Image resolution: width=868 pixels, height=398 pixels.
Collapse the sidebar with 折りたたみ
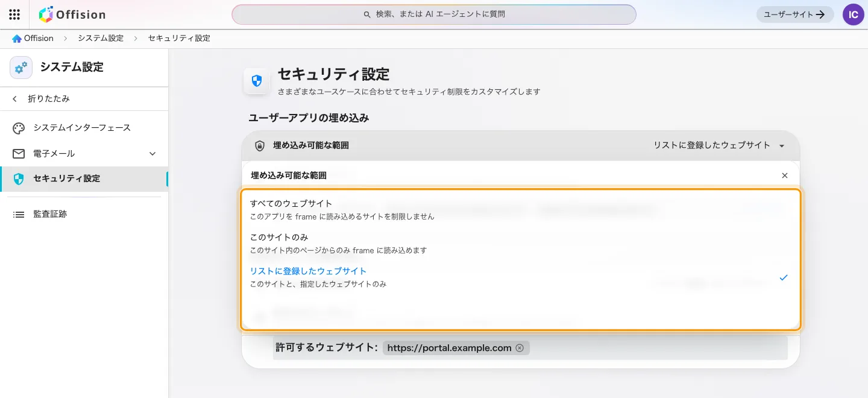(84, 99)
